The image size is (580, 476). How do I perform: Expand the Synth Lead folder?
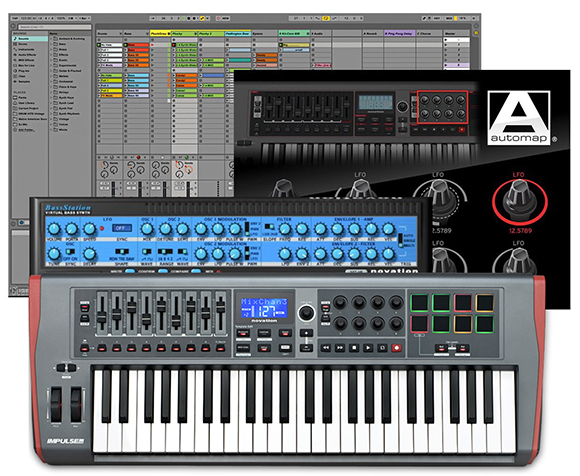coord(51,103)
